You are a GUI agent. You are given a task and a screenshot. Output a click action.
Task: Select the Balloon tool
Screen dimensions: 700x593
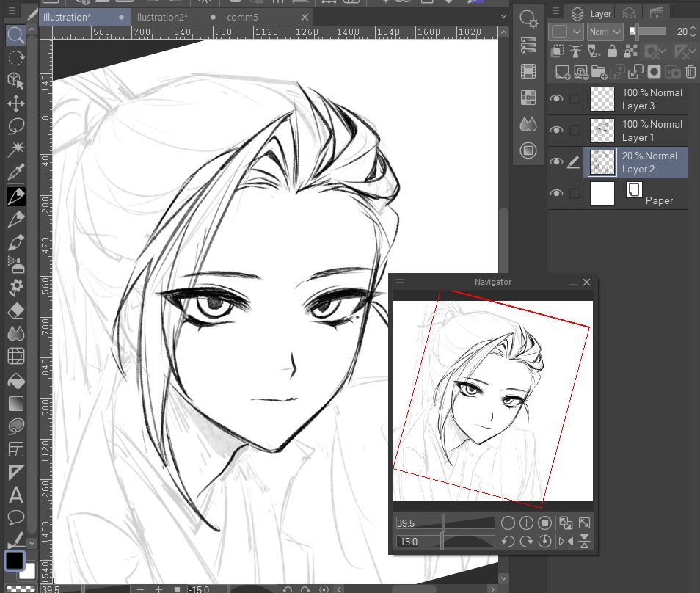click(x=15, y=517)
